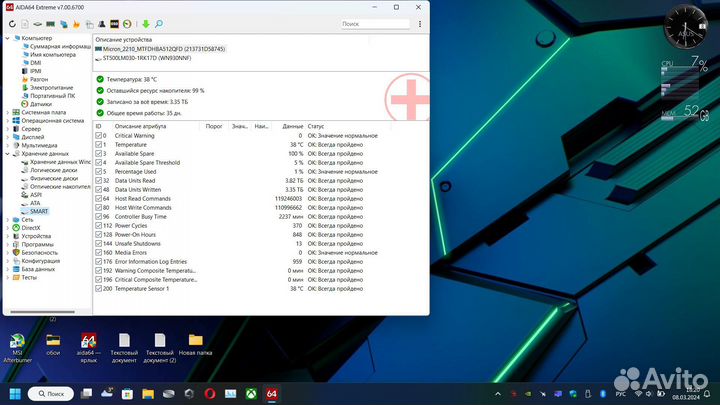Sort by Порог column header
720x405 pixels.
[214, 126]
